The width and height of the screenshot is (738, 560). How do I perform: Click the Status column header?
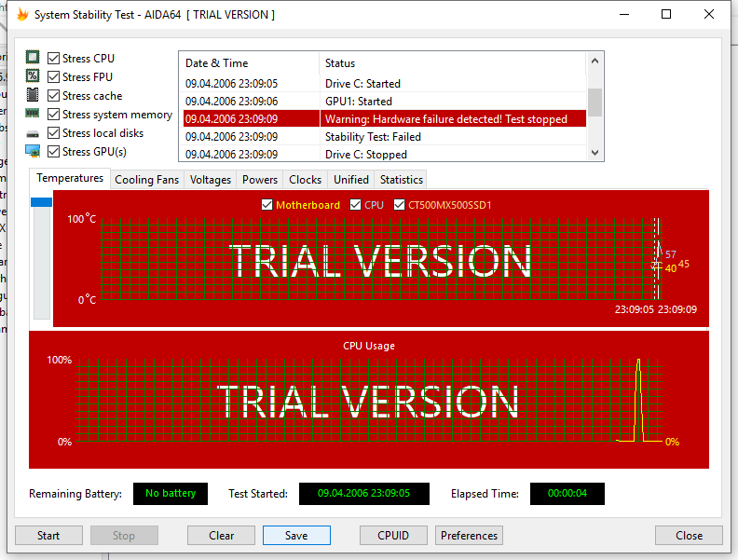453,63
